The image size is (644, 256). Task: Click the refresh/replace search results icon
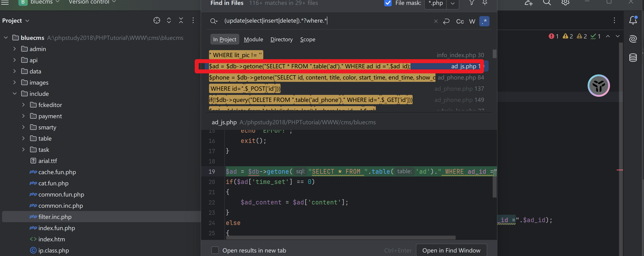447,21
